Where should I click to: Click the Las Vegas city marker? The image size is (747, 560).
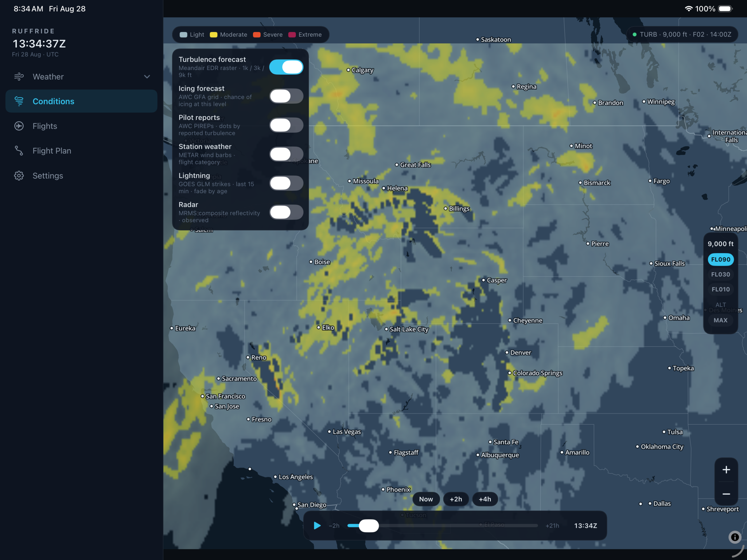330,431
